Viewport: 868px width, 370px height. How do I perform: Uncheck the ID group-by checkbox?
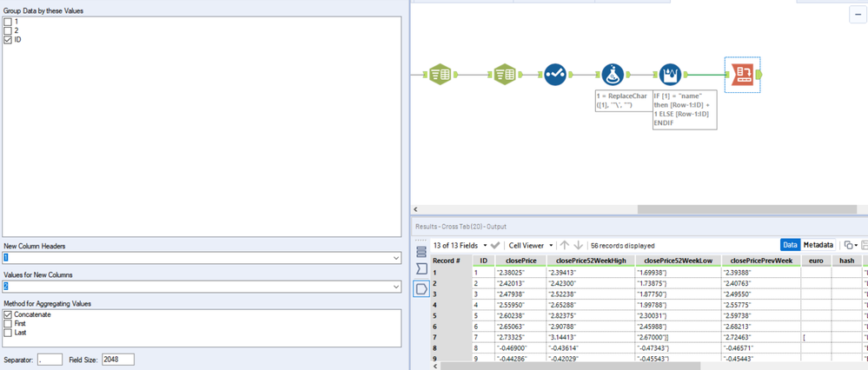pyautogui.click(x=8, y=40)
